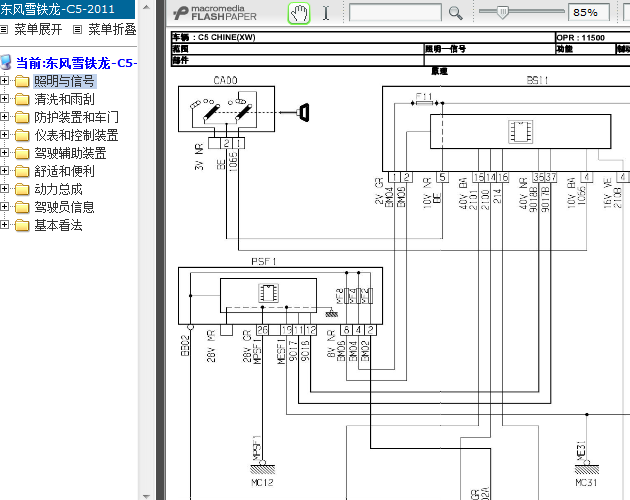Screen dimensions: 630x500
Task: Click the FlashPaper search text box
Action: tap(395, 12)
